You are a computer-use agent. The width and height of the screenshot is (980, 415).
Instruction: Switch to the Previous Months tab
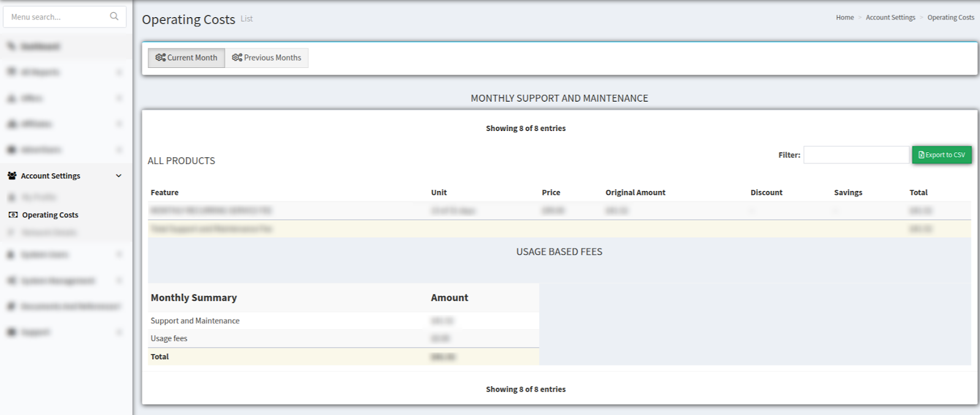point(266,58)
